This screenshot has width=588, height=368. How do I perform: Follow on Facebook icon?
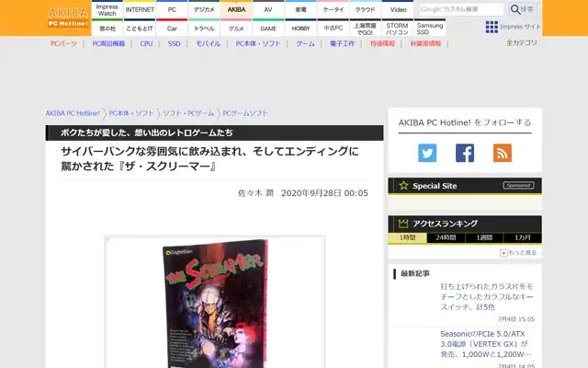click(x=465, y=153)
